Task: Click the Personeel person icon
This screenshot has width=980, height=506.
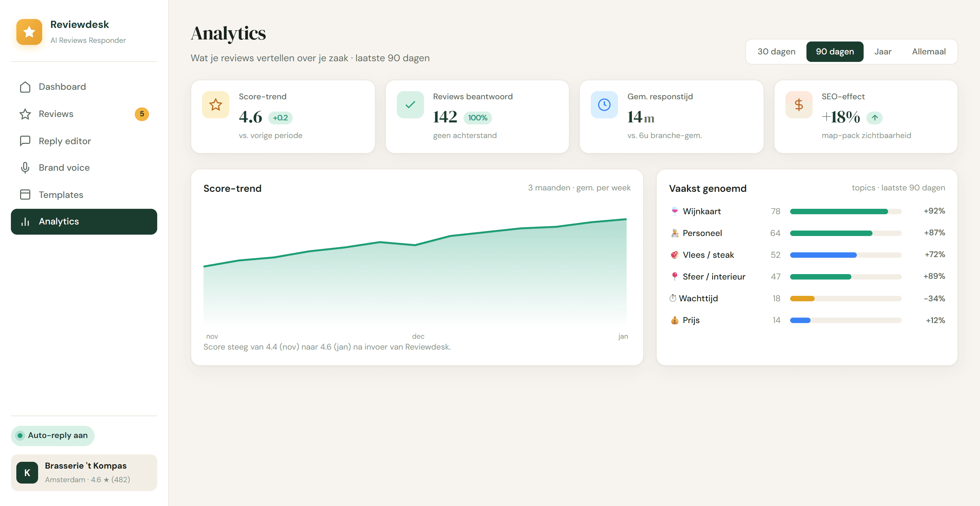Action: click(x=674, y=233)
